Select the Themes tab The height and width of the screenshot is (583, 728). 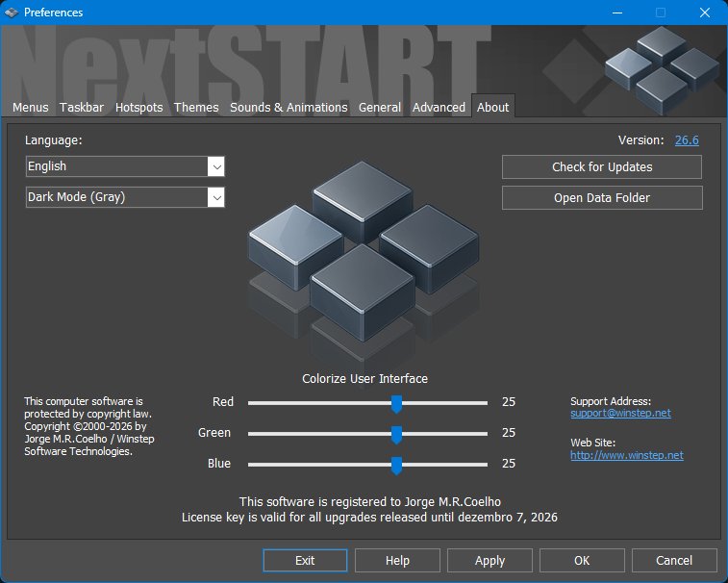tap(196, 108)
